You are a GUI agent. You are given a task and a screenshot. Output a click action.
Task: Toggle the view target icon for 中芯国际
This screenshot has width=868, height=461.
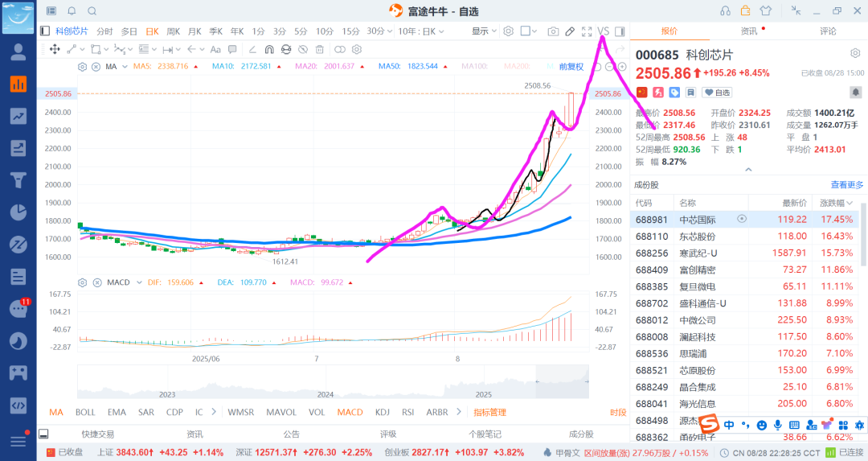point(742,219)
